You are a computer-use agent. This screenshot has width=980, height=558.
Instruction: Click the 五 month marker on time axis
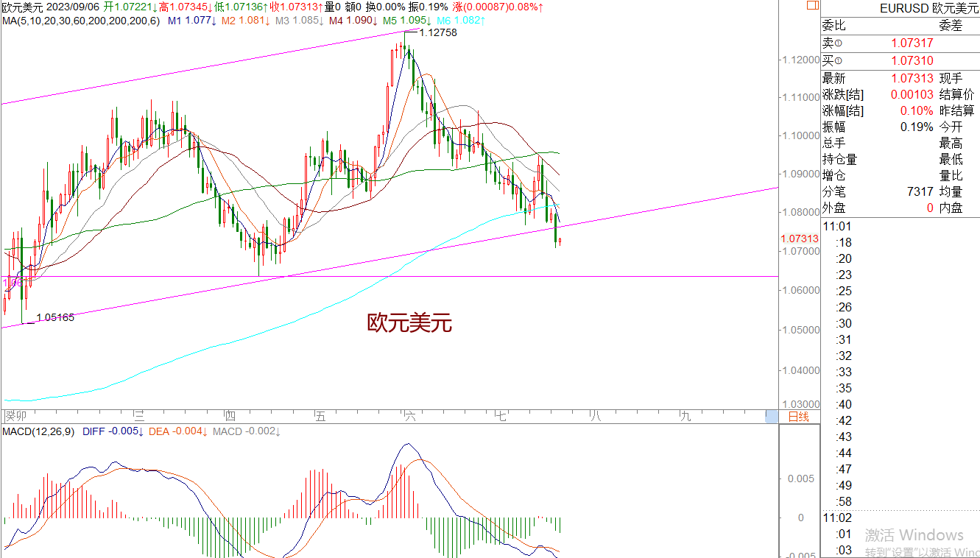click(x=320, y=417)
